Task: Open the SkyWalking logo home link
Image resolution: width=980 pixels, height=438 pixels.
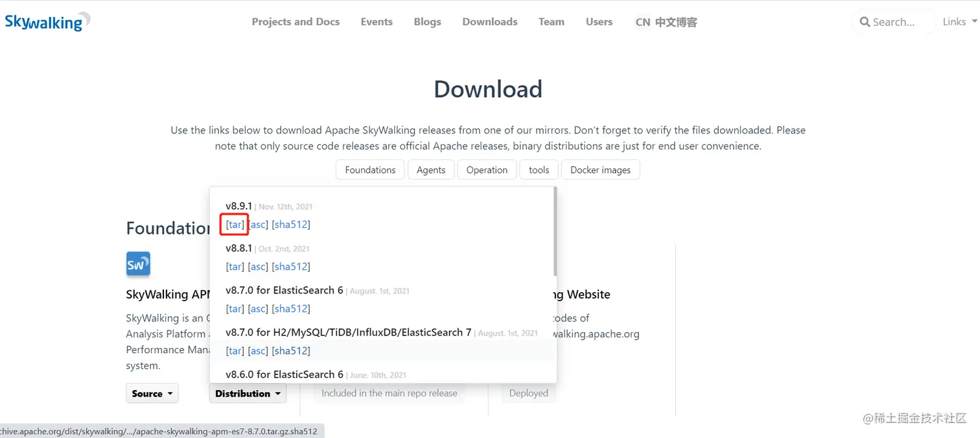Action: pyautogui.click(x=47, y=21)
